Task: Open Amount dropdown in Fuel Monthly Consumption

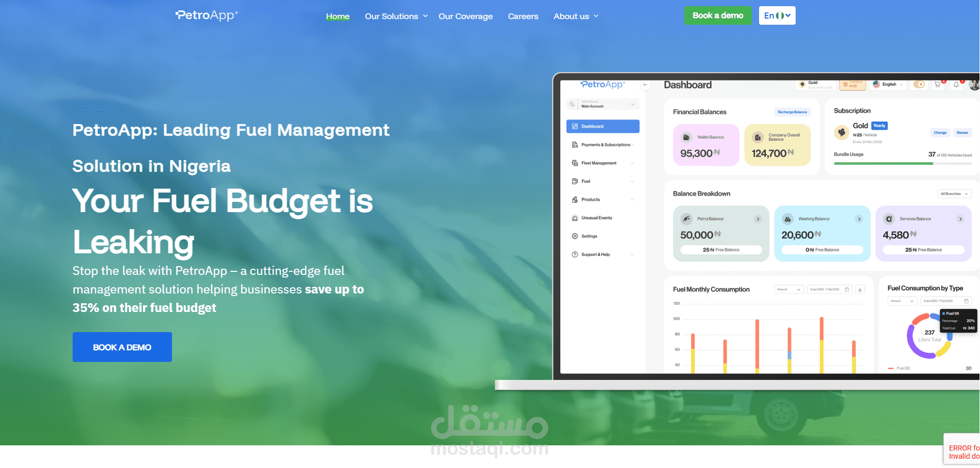Action: (x=789, y=289)
